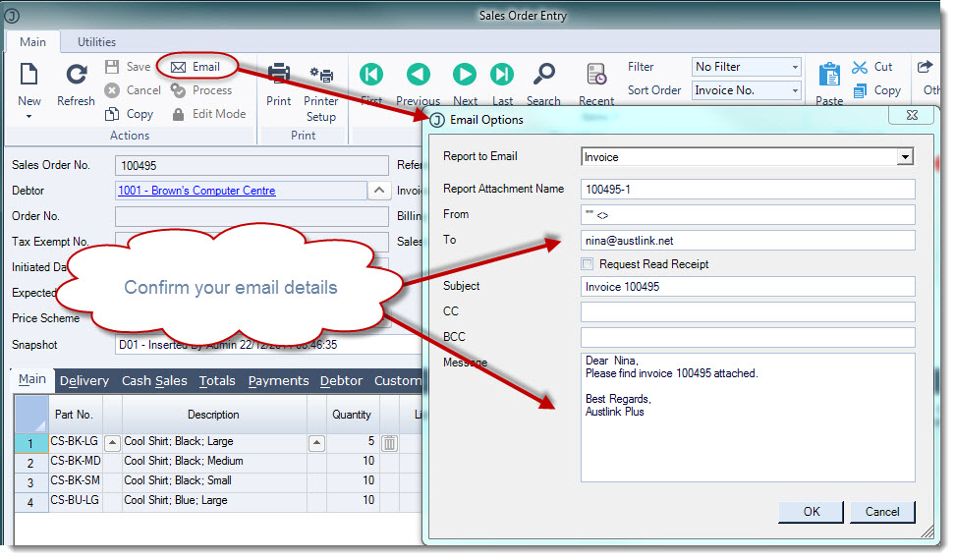This screenshot has width=955, height=560.
Task: Open Part No. lookup on row 1
Action: click(112, 443)
